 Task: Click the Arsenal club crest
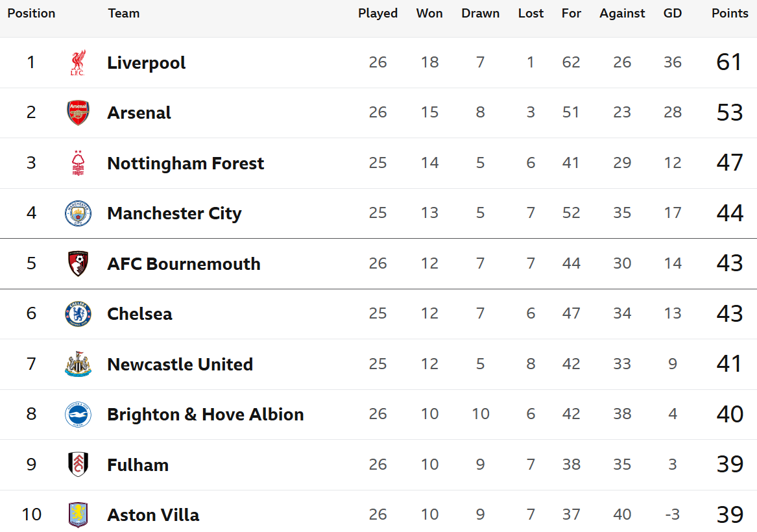pos(78,112)
